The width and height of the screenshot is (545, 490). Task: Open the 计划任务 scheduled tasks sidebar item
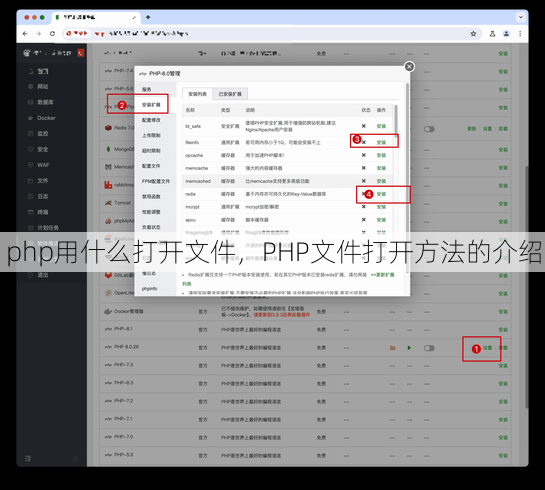[48, 228]
